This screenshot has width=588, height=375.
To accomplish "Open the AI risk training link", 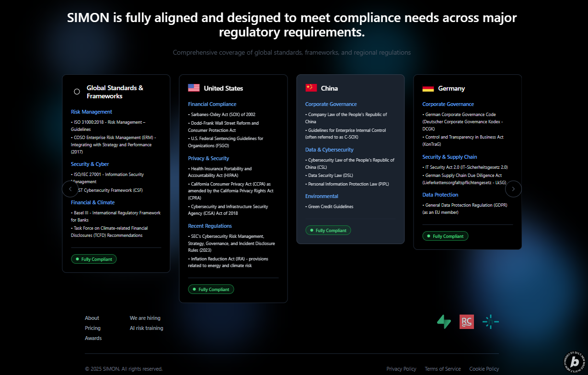I will pyautogui.click(x=147, y=328).
